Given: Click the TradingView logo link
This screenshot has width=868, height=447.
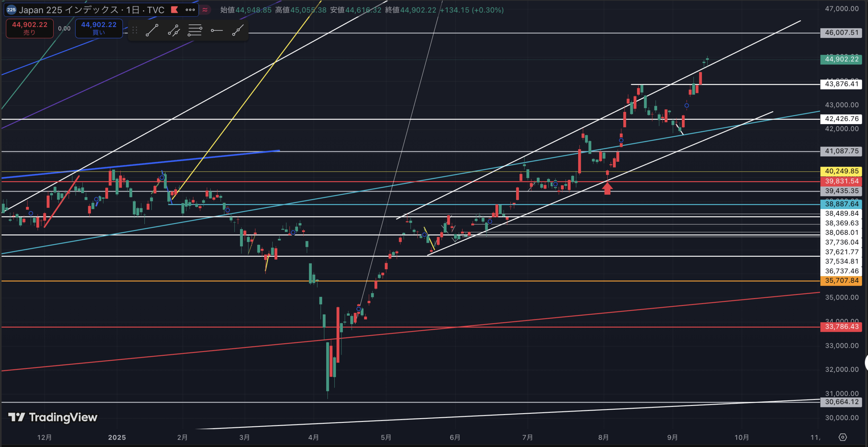Looking at the screenshot, I should coord(53,417).
